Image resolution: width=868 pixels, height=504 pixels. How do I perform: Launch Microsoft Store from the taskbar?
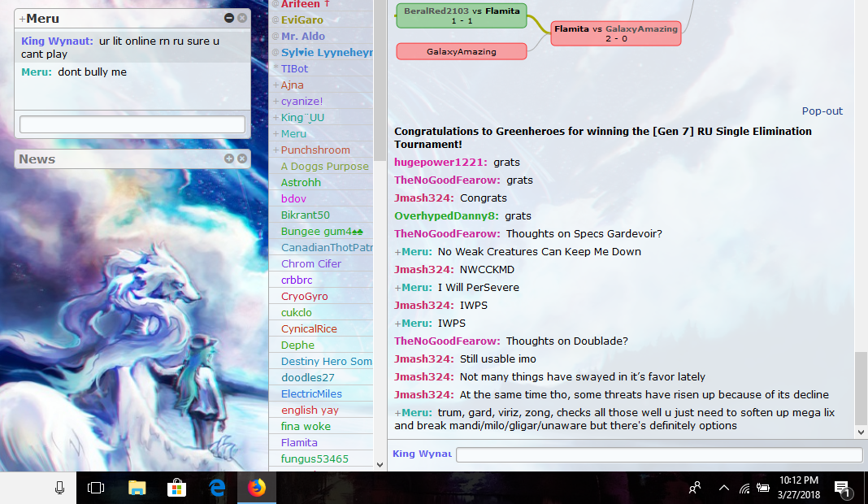[176, 488]
